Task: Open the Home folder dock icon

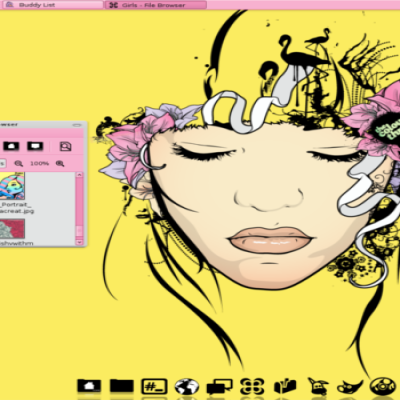Action: click(x=89, y=386)
